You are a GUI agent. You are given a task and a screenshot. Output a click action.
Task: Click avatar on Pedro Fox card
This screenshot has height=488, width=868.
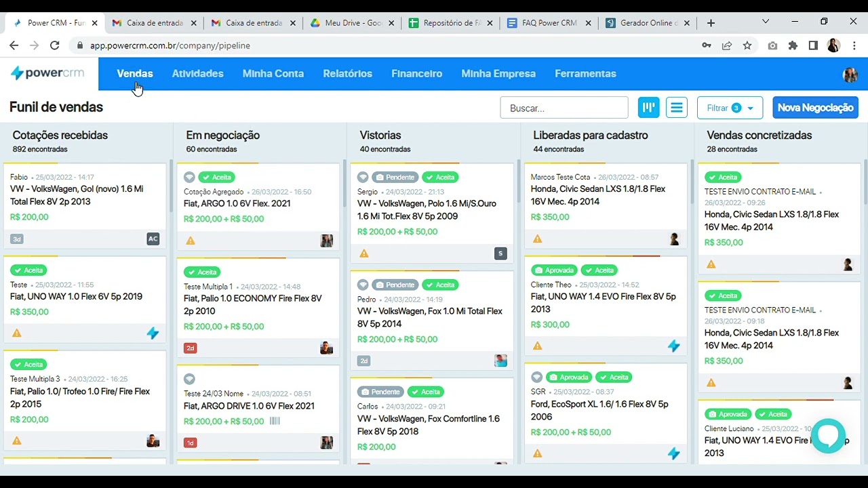[x=500, y=361]
